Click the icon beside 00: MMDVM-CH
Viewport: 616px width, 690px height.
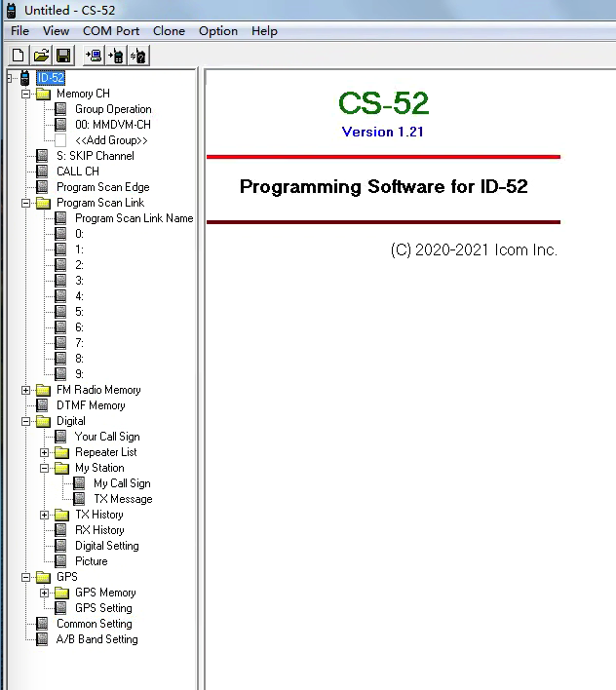[x=60, y=125]
